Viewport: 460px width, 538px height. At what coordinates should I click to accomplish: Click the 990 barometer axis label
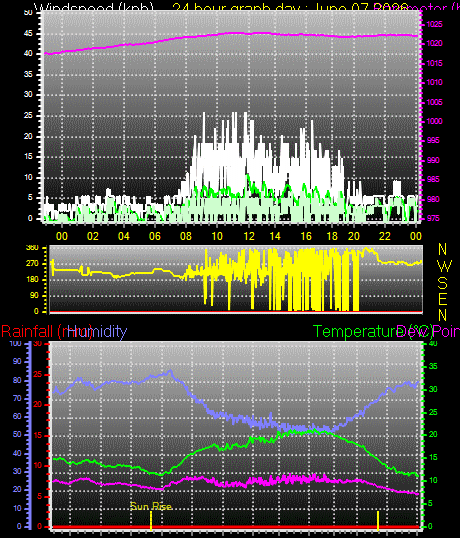pyautogui.click(x=433, y=160)
